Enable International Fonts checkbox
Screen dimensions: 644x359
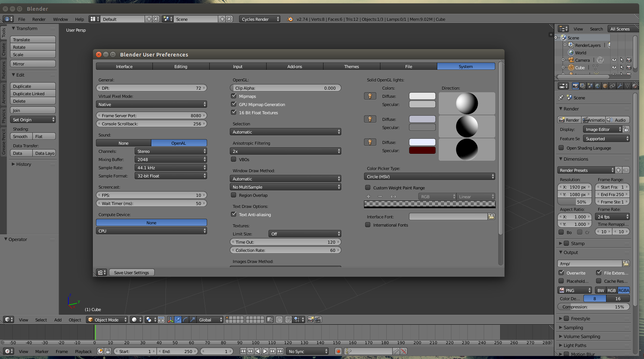(x=368, y=225)
